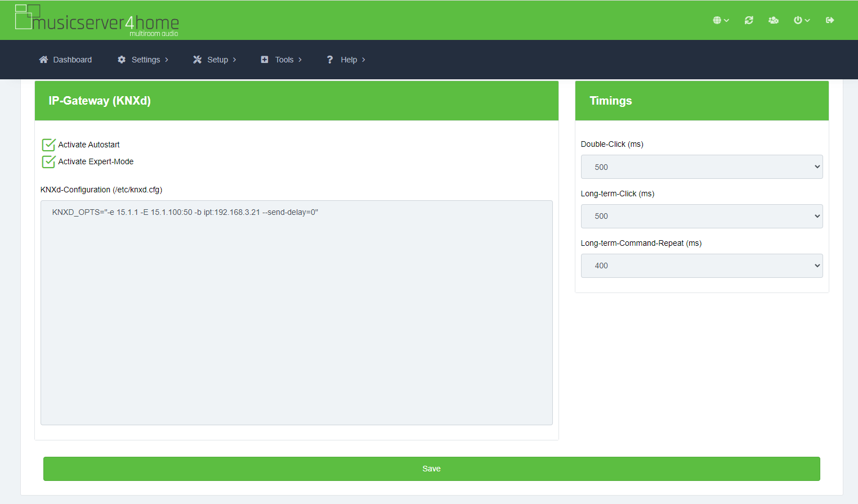858x504 pixels.
Task: Click the Dashboard home icon
Action: (43, 60)
